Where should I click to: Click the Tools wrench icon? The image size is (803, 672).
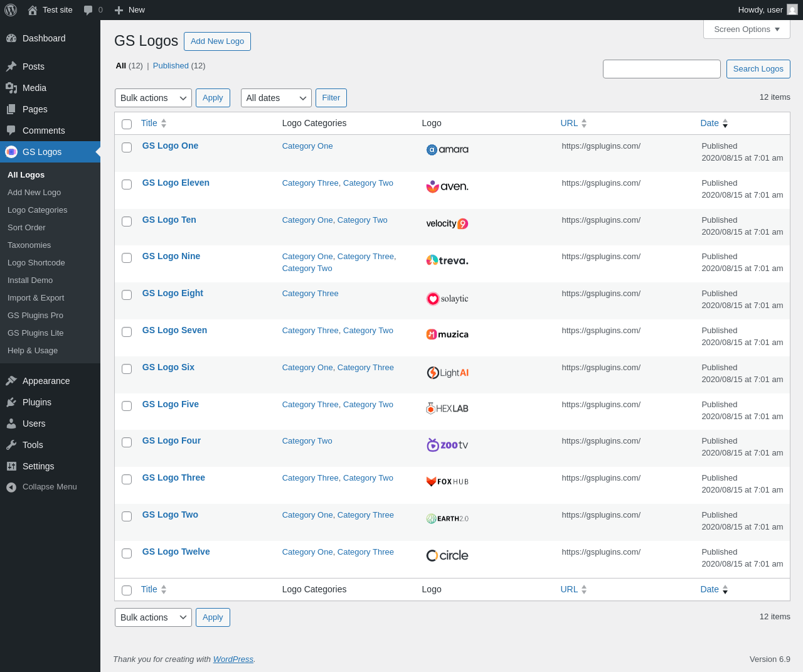[x=11, y=445]
